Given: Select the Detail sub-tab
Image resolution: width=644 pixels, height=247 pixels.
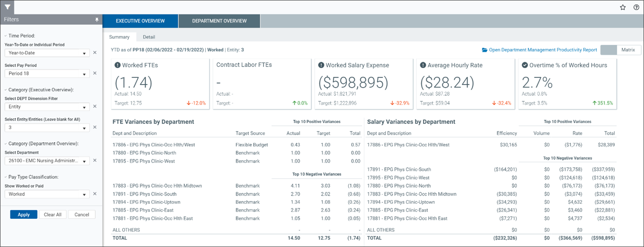Looking at the screenshot, I should (149, 37).
